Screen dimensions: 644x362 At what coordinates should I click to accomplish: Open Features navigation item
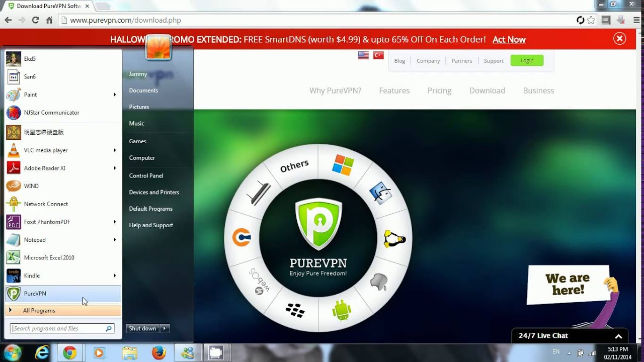[394, 90]
